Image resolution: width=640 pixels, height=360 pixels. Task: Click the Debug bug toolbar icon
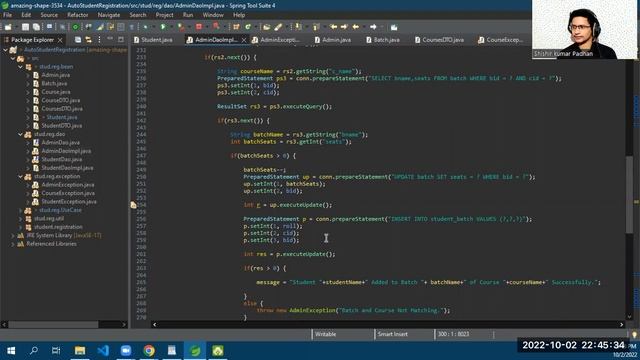pos(146,27)
